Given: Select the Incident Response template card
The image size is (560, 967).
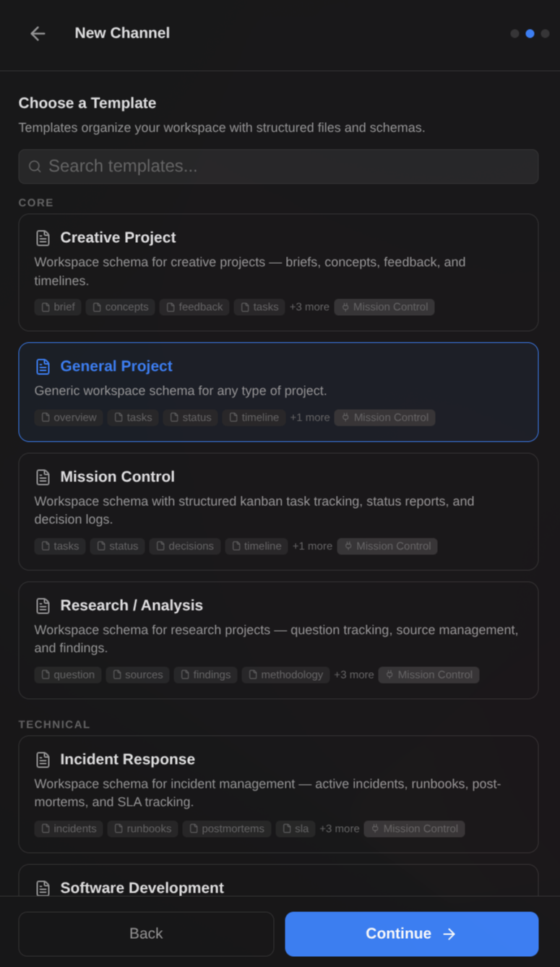Looking at the screenshot, I should tap(279, 794).
